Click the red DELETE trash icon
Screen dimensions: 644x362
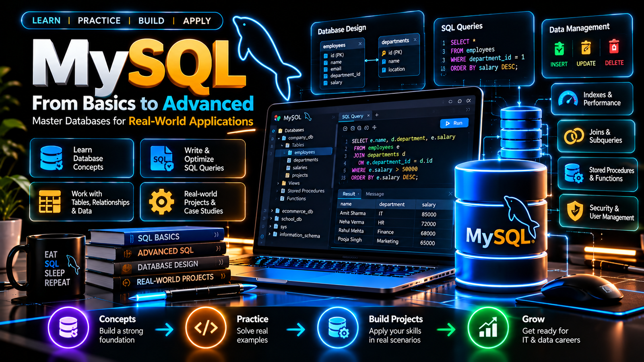614,47
